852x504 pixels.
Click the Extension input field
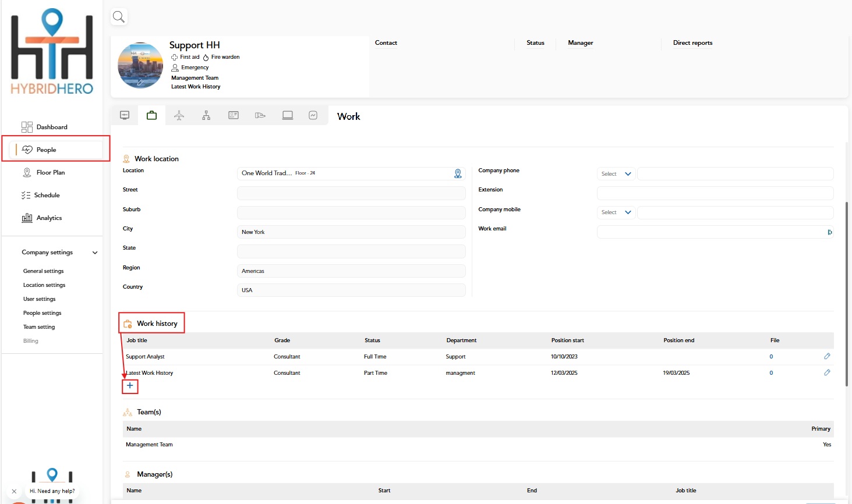[715, 193]
